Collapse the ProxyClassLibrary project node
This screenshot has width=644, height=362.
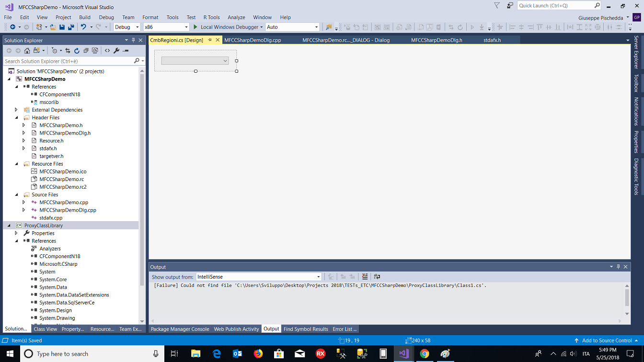coord(9,226)
